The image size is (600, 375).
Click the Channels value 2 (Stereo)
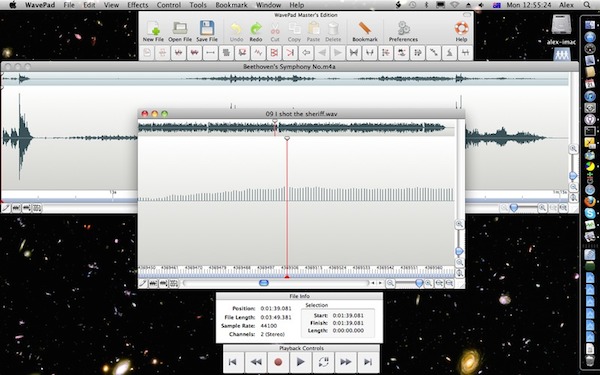pyautogui.click(x=272, y=334)
